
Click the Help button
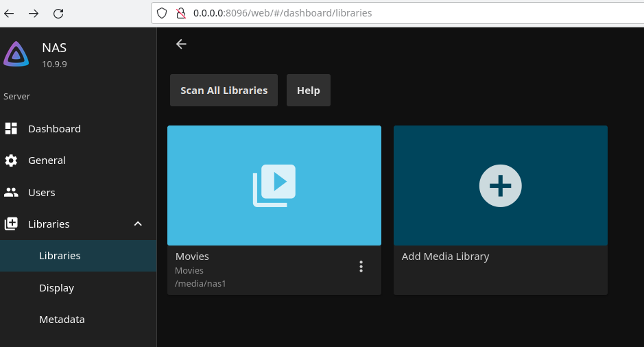pos(308,91)
